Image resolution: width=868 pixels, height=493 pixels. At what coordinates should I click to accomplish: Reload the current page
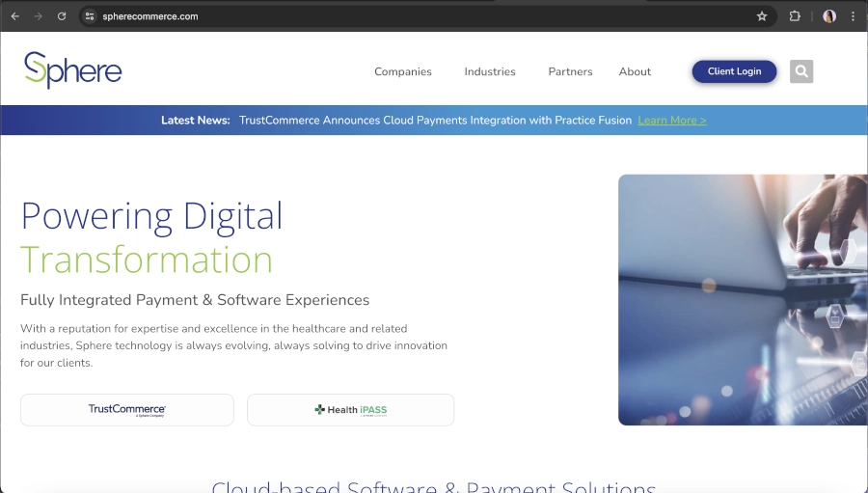coord(62,16)
